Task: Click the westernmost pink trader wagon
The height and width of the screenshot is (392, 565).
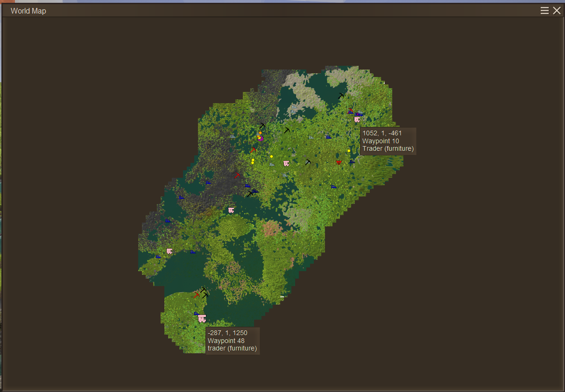Action: (169, 251)
